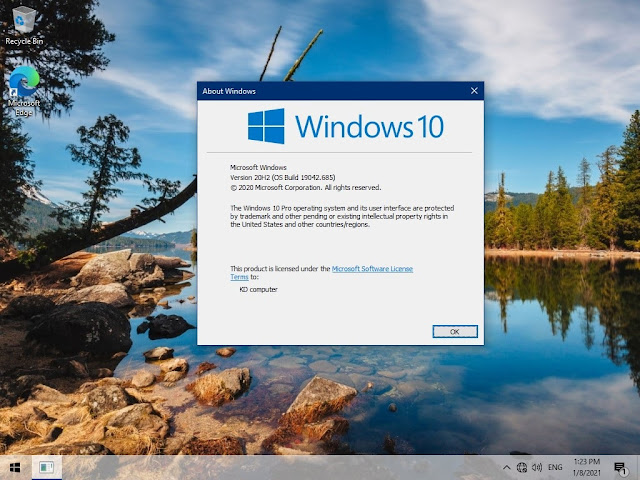Image resolution: width=640 pixels, height=480 pixels.
Task: Open the Recycle Bin desktop icon
Action: 24,25
